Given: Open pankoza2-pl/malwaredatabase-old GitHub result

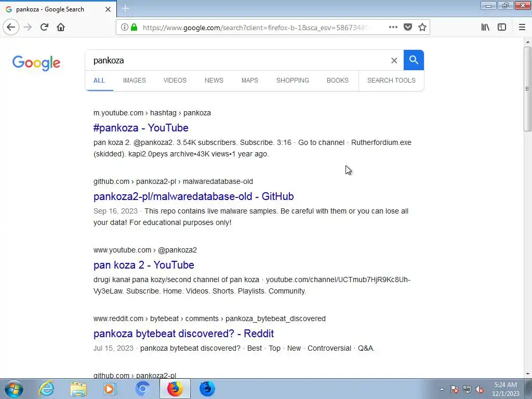Looking at the screenshot, I should pos(193,196).
